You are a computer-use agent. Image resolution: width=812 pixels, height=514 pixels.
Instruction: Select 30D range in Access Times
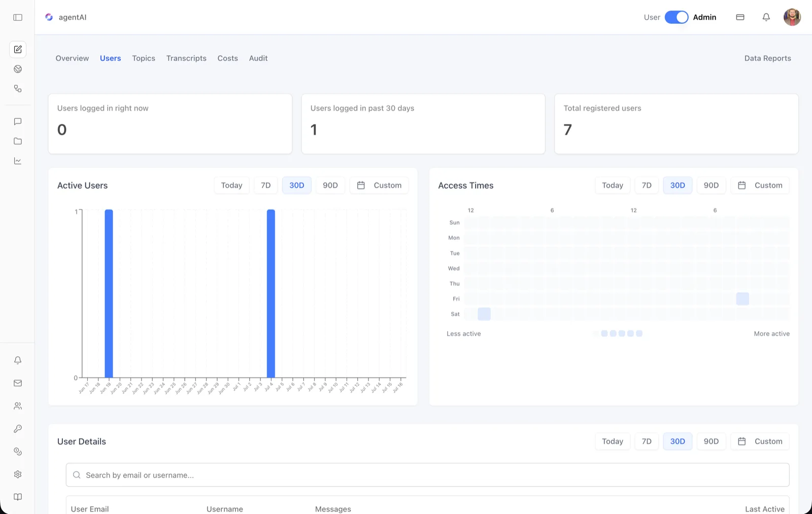[678, 186]
